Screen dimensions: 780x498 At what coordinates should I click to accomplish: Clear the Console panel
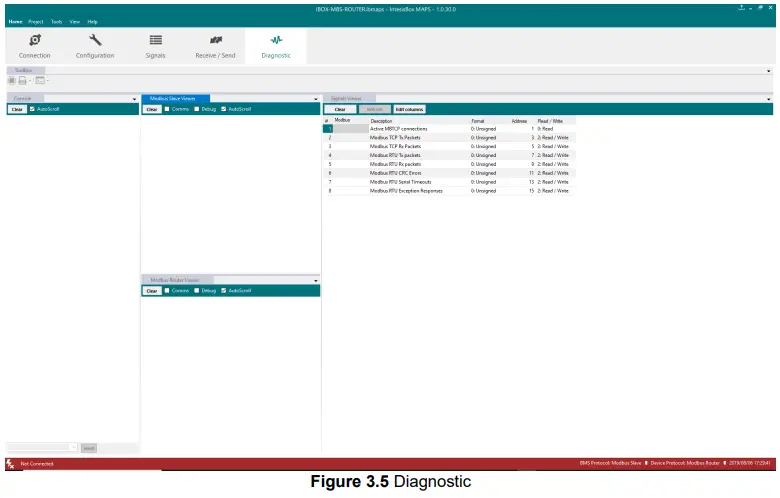coord(17,109)
